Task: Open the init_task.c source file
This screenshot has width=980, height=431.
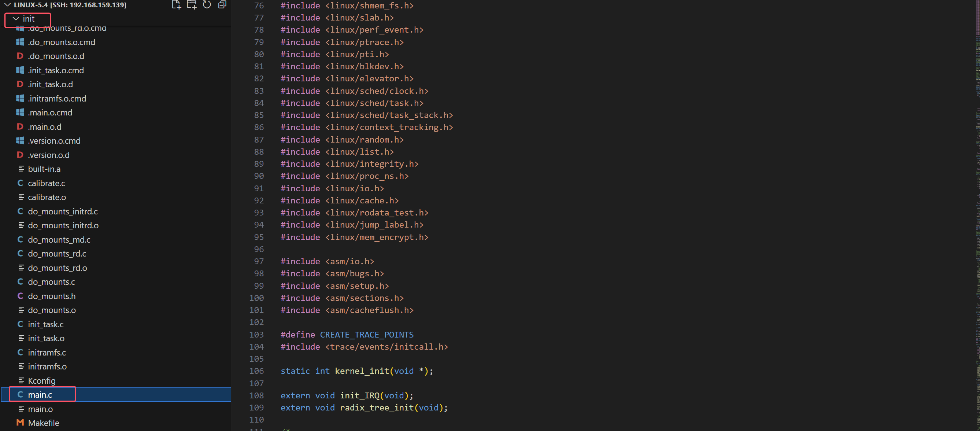Action: pyautogui.click(x=46, y=324)
